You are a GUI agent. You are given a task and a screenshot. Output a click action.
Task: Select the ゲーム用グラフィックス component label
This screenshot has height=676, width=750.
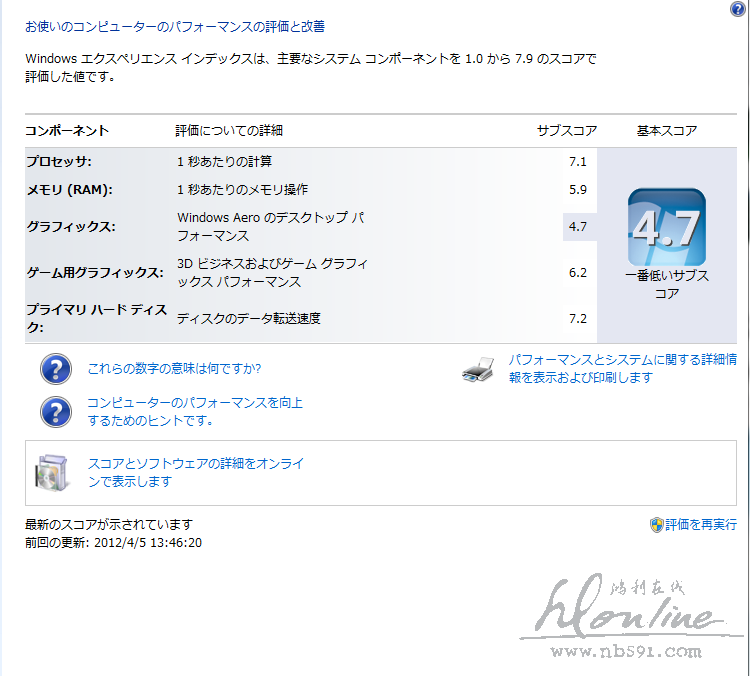[93, 272]
